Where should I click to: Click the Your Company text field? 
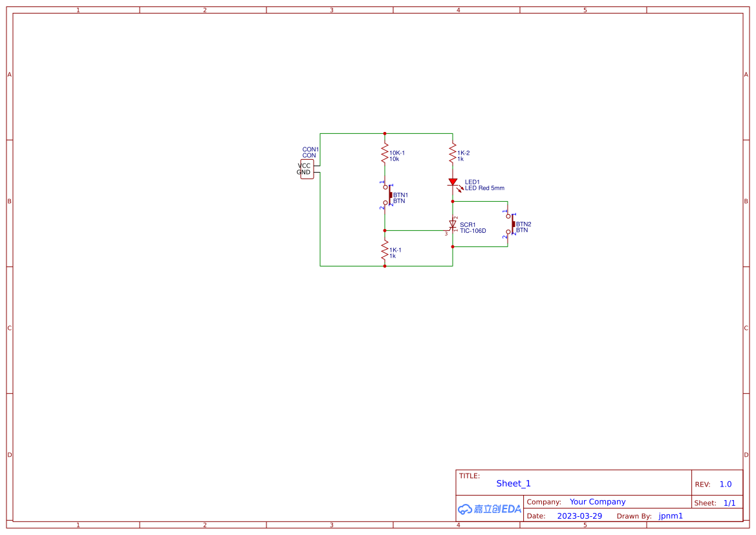tap(597, 501)
